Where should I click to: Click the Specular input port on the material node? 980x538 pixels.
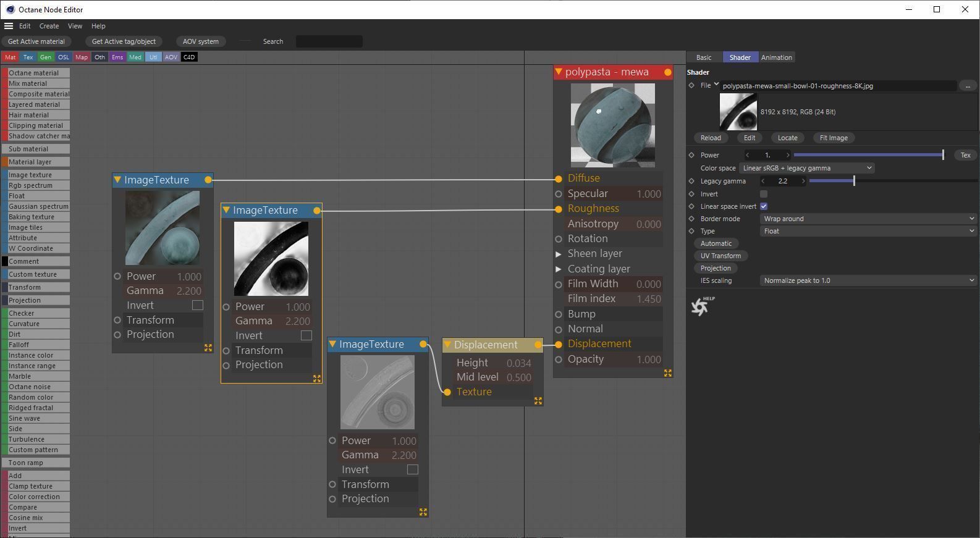coord(559,194)
